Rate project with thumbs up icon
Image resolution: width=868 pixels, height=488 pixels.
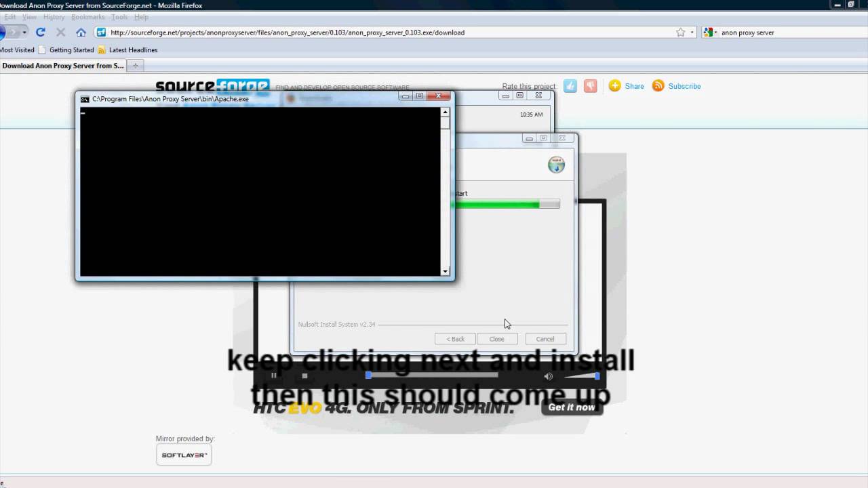[570, 86]
